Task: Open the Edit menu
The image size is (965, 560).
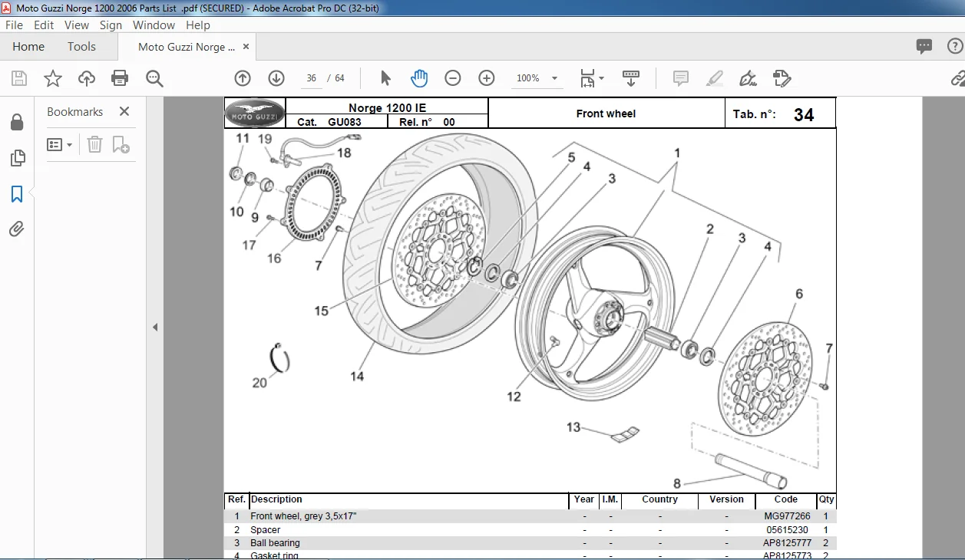Action: (x=44, y=25)
